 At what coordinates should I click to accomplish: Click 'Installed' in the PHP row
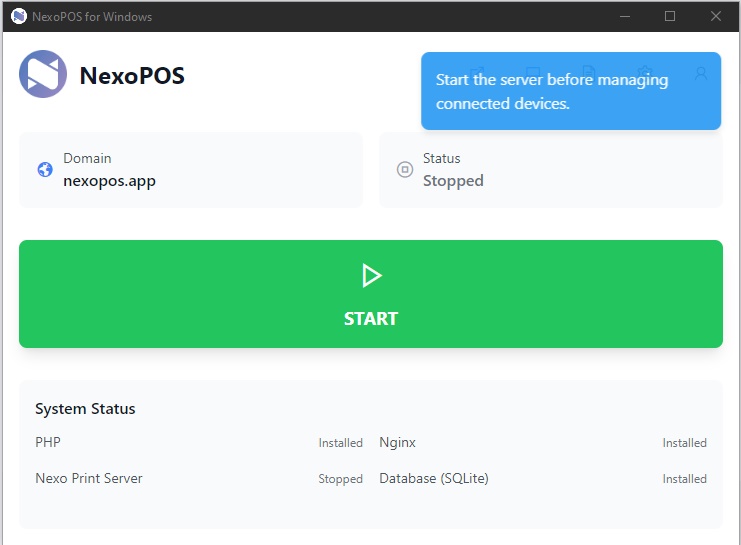click(x=340, y=443)
